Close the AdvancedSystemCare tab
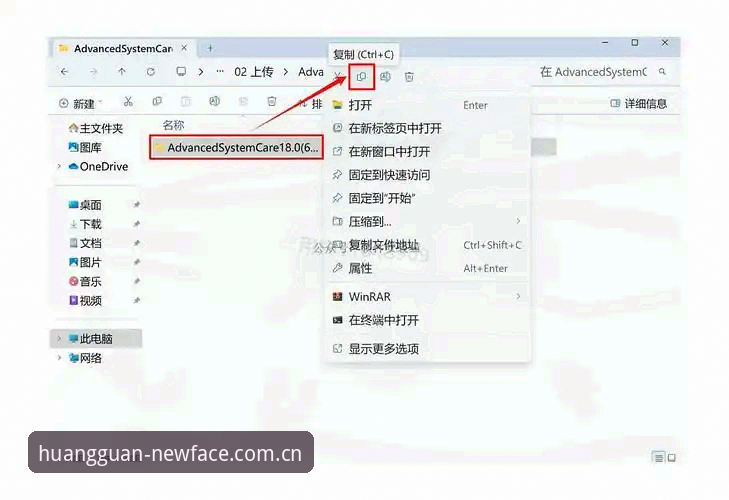Screen dimensions: 729x500 pos(185,48)
